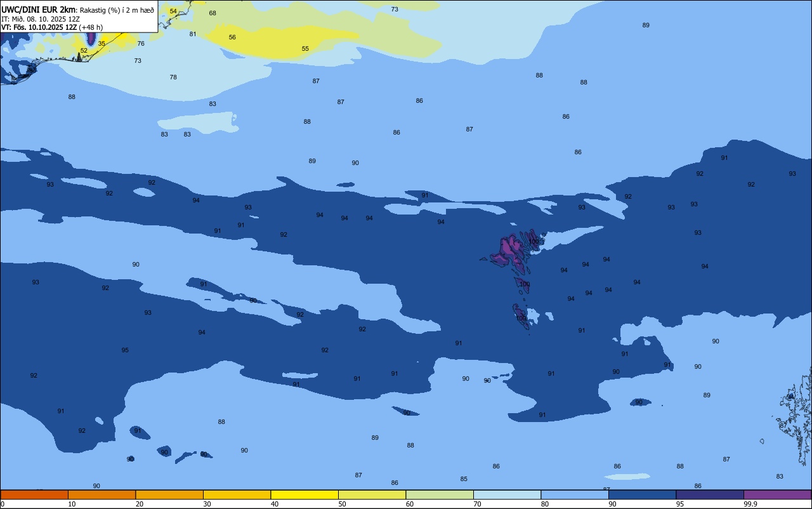Click the 10–20 orange legend swatch
The image size is (812, 509).
[101, 494]
